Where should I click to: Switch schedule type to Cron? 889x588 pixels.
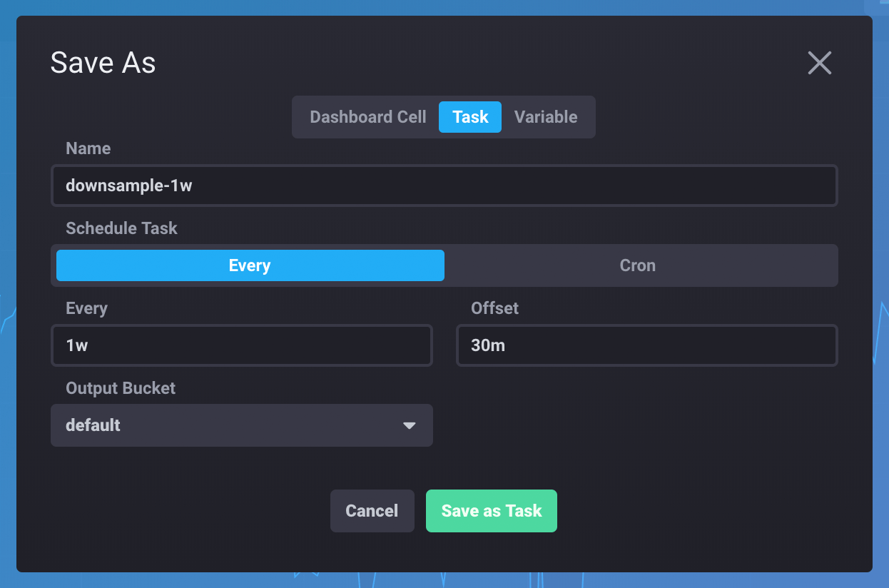[x=637, y=265]
